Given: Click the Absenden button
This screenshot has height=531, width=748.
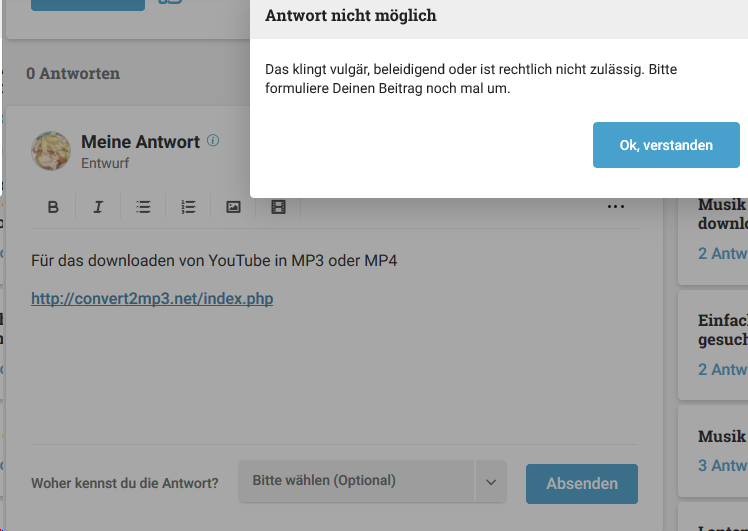Looking at the screenshot, I should pyautogui.click(x=582, y=484).
